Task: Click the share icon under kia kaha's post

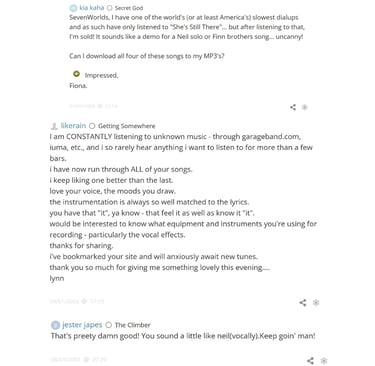Action: (x=293, y=107)
